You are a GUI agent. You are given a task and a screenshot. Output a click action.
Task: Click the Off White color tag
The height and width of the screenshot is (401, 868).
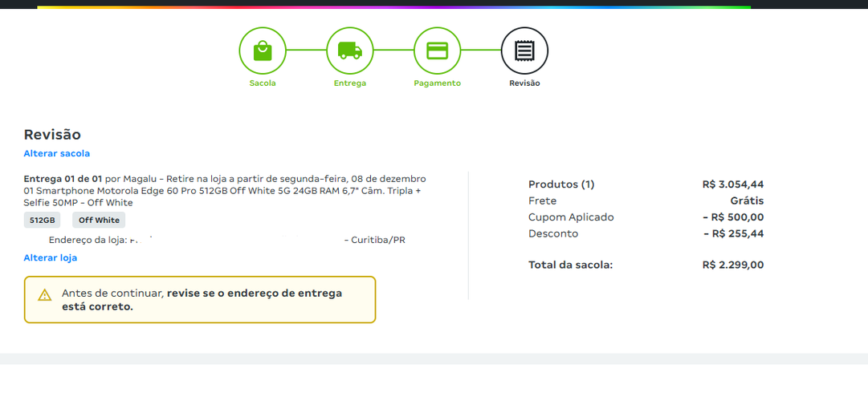coord(99,221)
